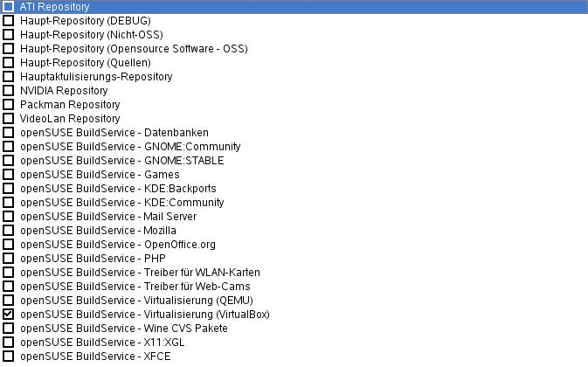Enable the NVIDIA Repository checkbox
The image size is (588, 367).
8,90
